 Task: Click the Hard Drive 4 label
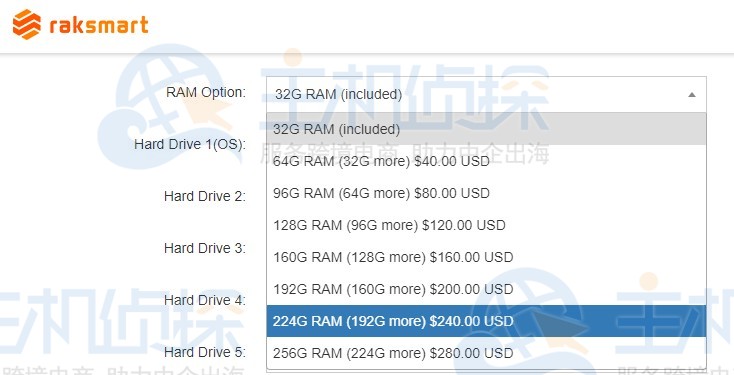pyautogui.click(x=205, y=300)
